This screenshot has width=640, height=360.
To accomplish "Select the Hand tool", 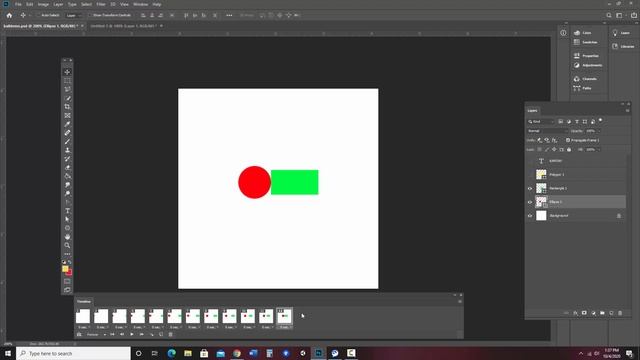I will (67, 237).
